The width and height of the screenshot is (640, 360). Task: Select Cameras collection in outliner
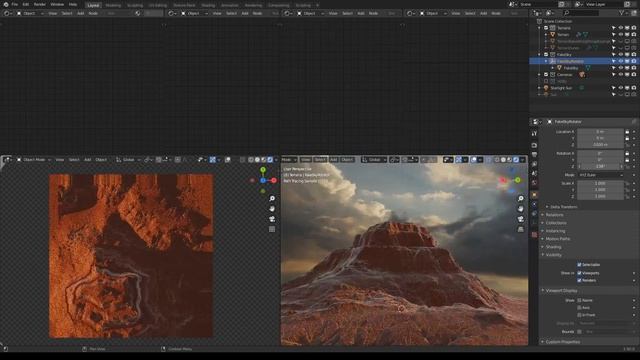(x=564, y=75)
